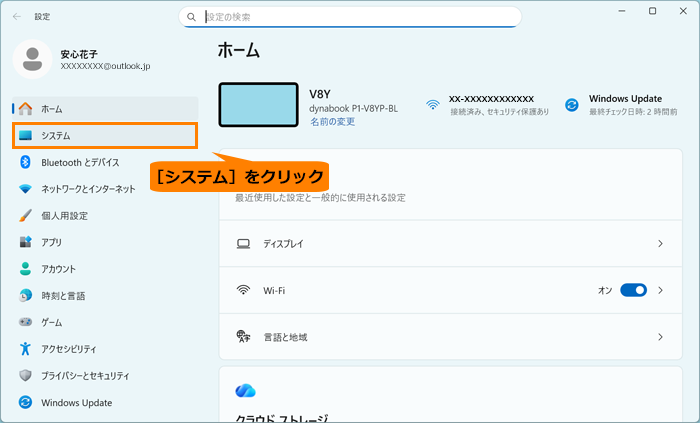This screenshot has height=423, width=700.
Task: Click the 安心花子 account name
Action: click(x=79, y=54)
